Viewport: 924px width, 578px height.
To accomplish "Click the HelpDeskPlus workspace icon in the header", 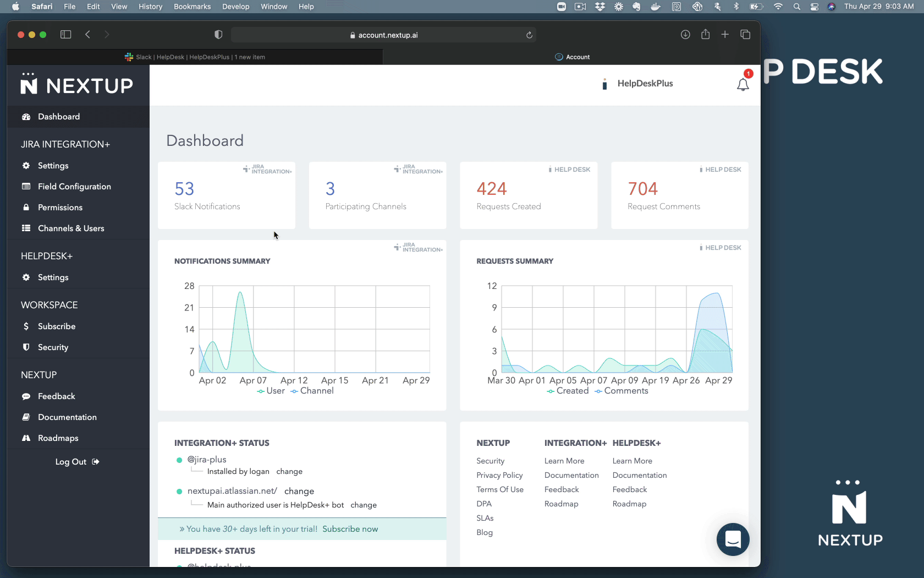I will (604, 84).
